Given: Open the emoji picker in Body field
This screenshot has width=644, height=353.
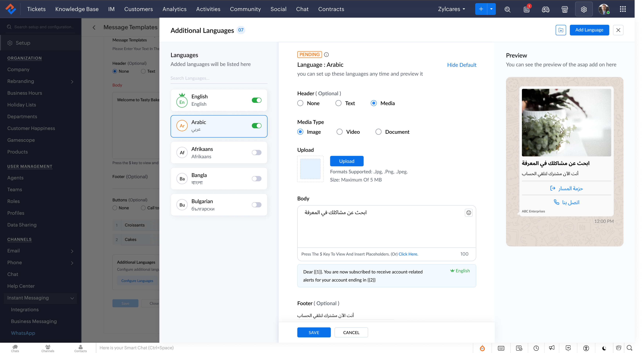Looking at the screenshot, I should click(x=468, y=213).
